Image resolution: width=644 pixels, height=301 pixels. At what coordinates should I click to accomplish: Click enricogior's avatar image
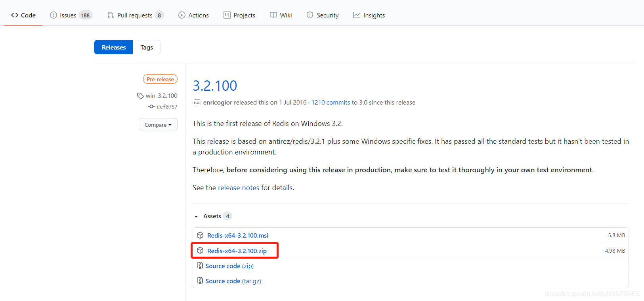tap(197, 103)
